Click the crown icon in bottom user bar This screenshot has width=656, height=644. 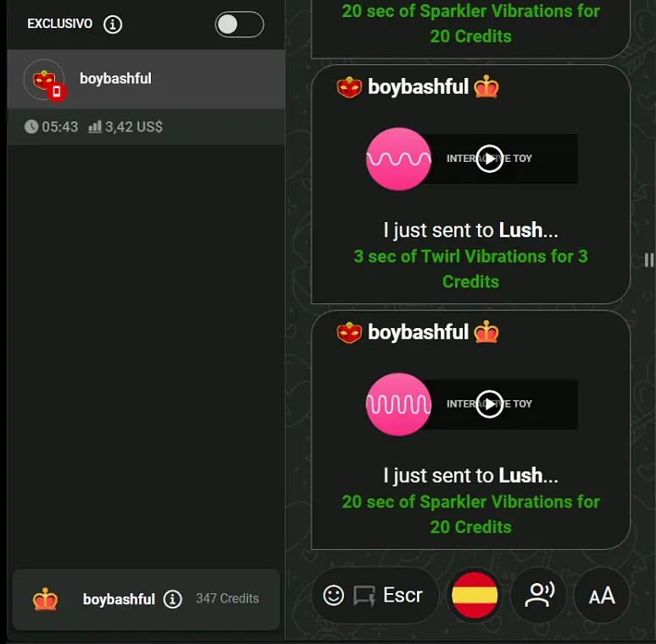45,599
